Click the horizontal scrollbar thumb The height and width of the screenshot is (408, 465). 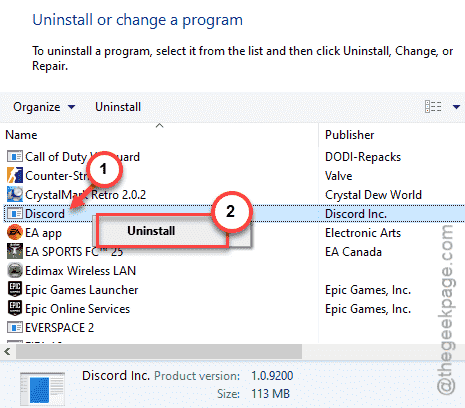(x=159, y=352)
